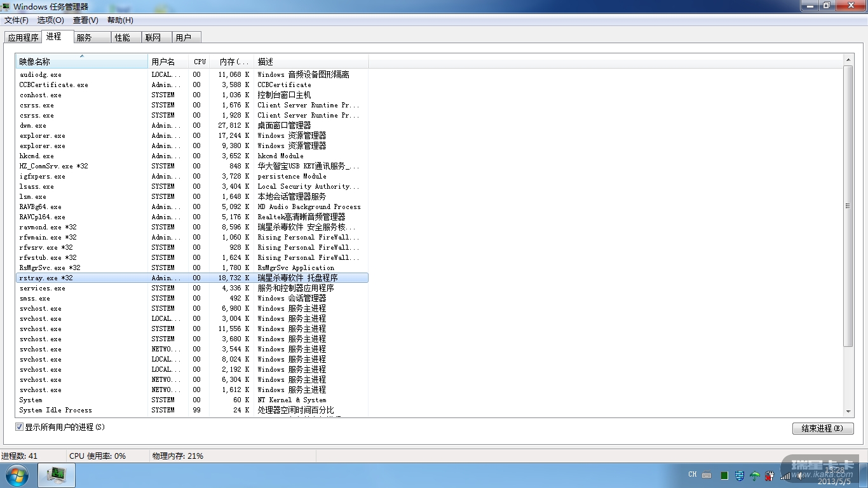Click the 9,380 K memory value

(236, 146)
